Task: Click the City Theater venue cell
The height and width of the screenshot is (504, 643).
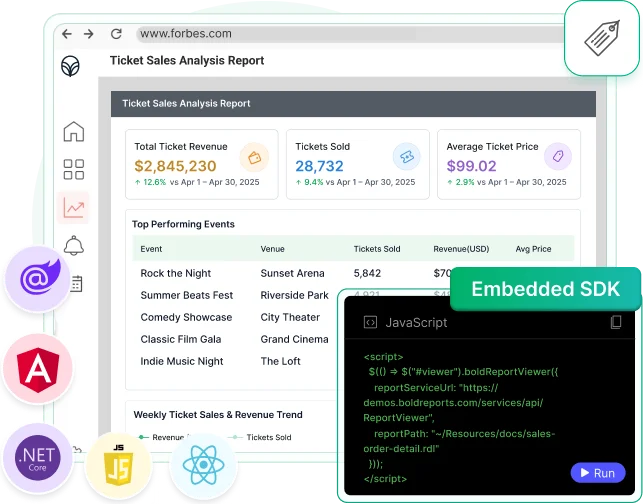Action: [x=290, y=317]
